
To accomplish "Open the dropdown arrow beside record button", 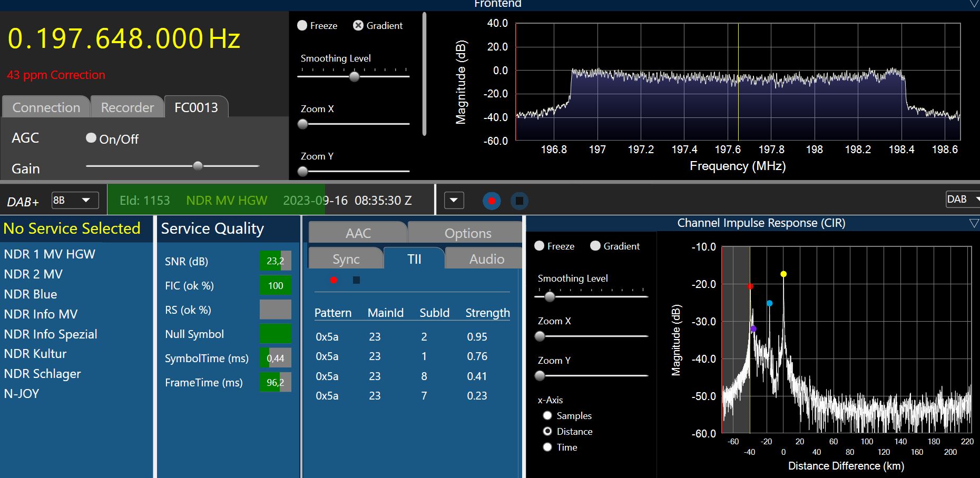I will click(x=454, y=201).
